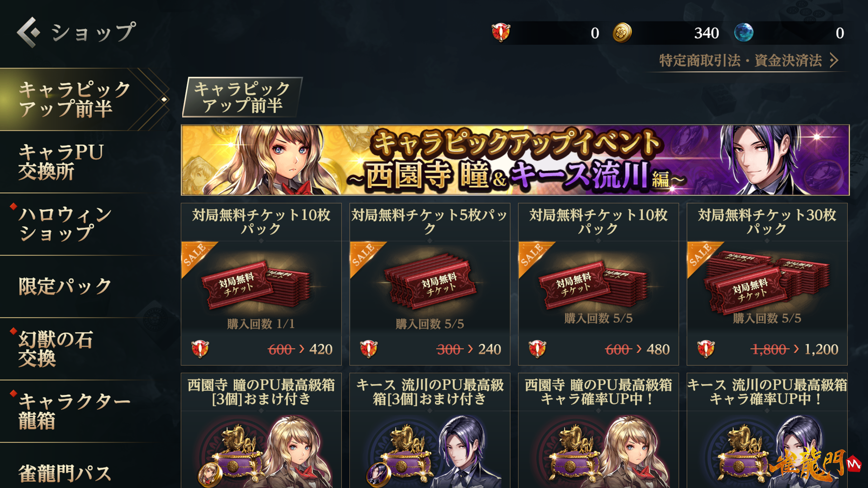Tap the back arrow next to ショップ
The height and width of the screenshot is (488, 868).
pyautogui.click(x=29, y=32)
